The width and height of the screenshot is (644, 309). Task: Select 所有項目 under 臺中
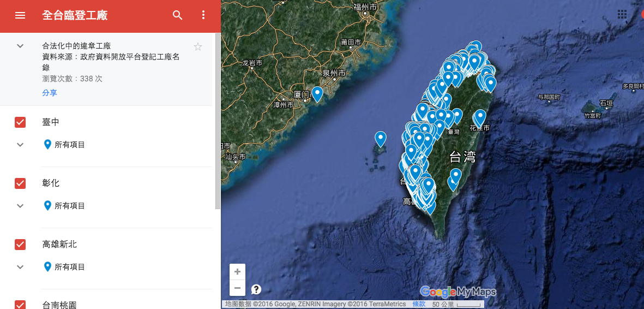70,145
